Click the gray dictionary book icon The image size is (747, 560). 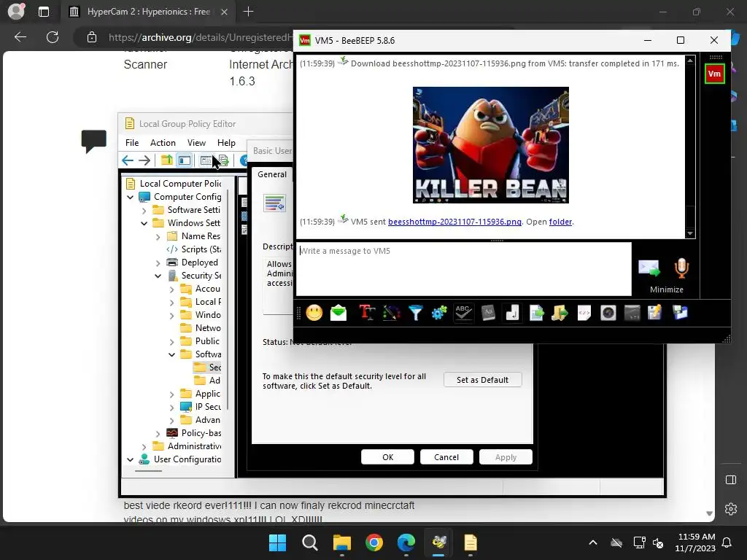click(x=488, y=313)
